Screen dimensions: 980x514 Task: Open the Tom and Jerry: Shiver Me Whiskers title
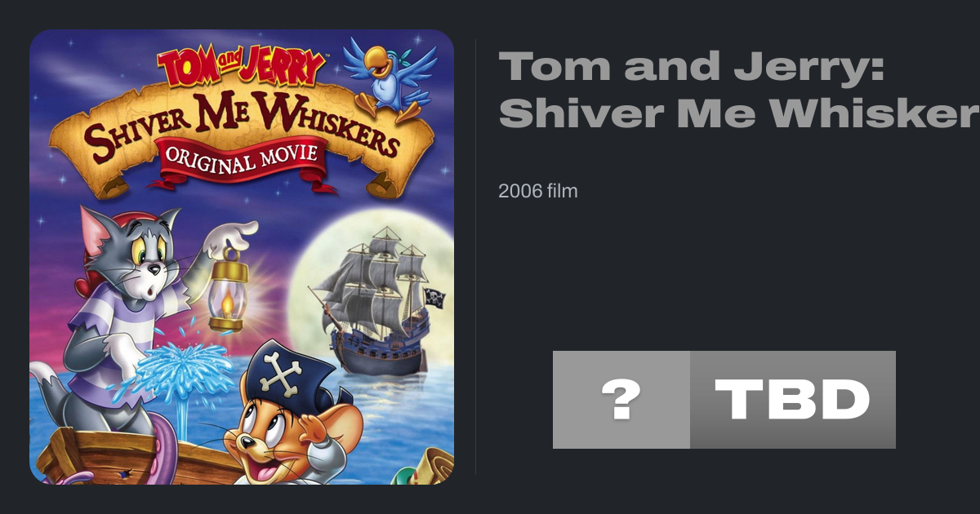[739, 90]
